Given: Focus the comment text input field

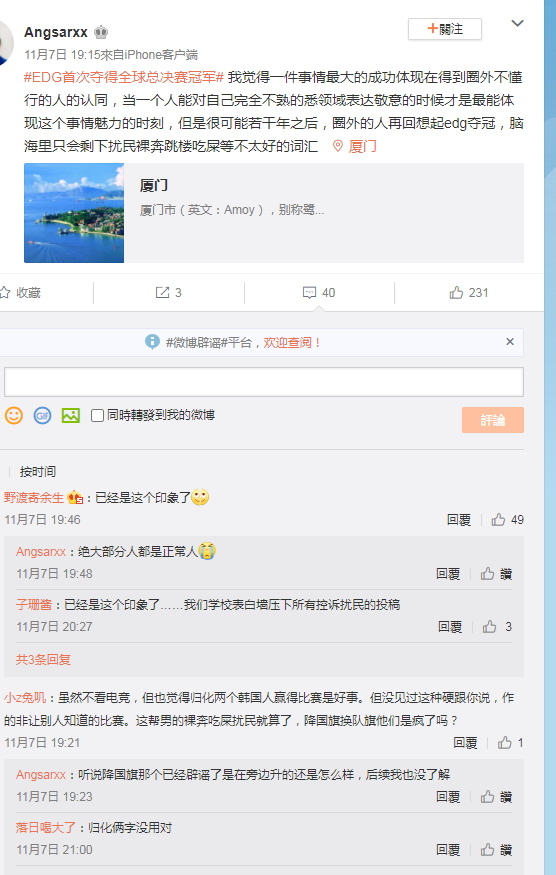Looking at the screenshot, I should 263,382.
